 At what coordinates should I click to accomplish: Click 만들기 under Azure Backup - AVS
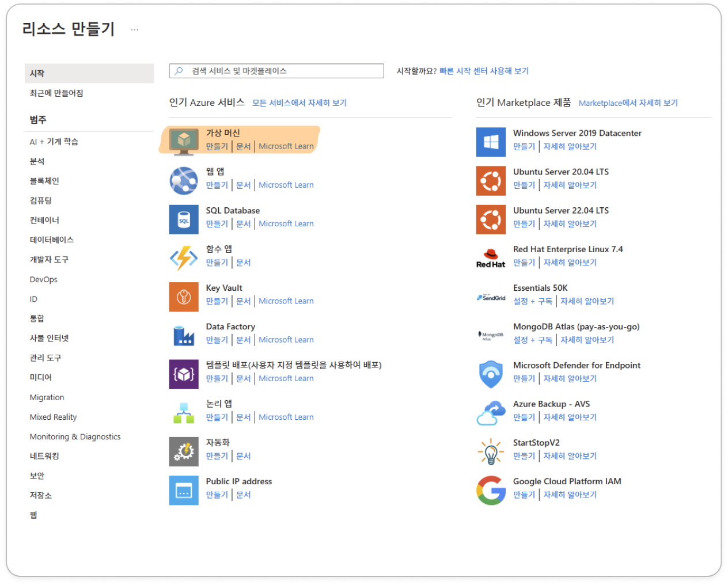click(x=524, y=417)
